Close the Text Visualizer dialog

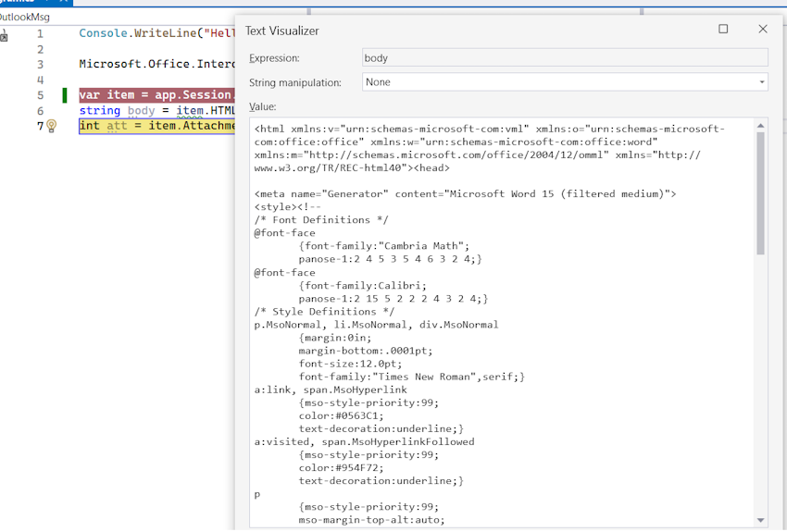pyautogui.click(x=762, y=29)
